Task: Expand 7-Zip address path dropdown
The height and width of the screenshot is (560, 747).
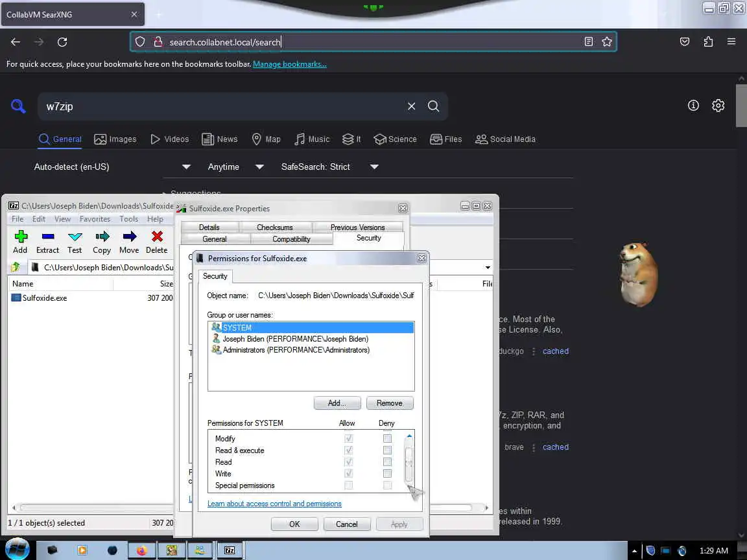Action: [x=488, y=268]
